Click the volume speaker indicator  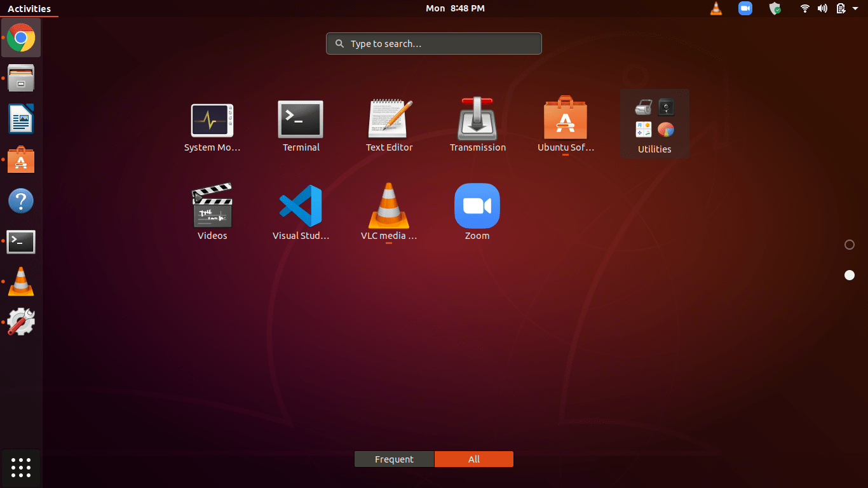point(822,8)
